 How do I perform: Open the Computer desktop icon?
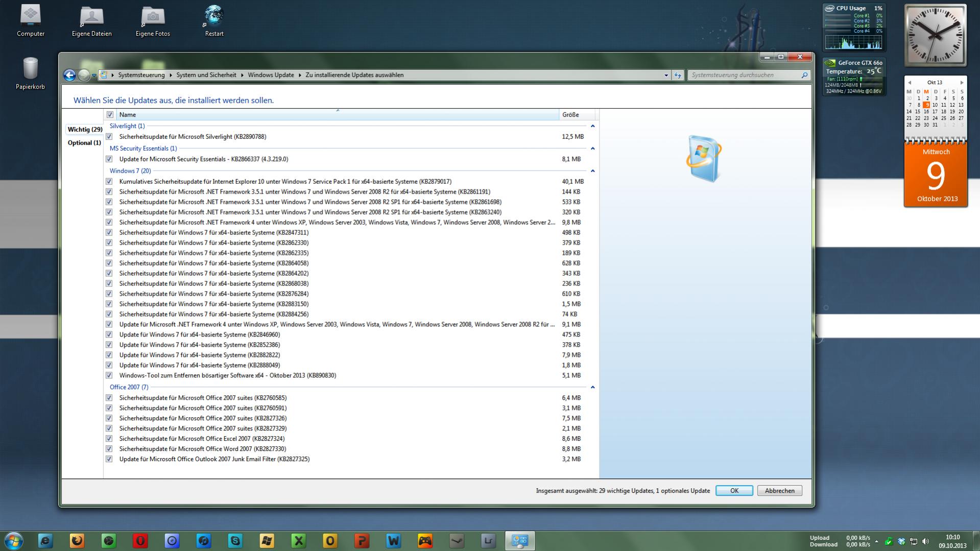point(31,20)
